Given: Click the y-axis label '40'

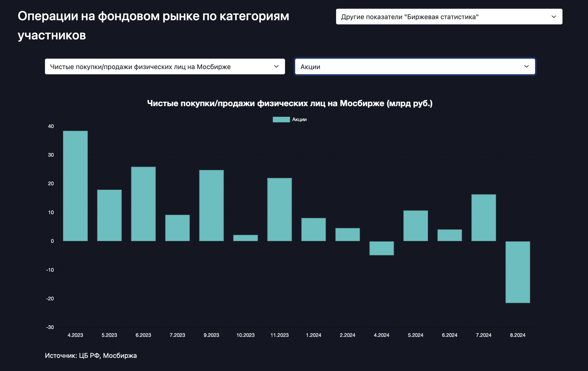Looking at the screenshot, I should pyautogui.click(x=51, y=126).
